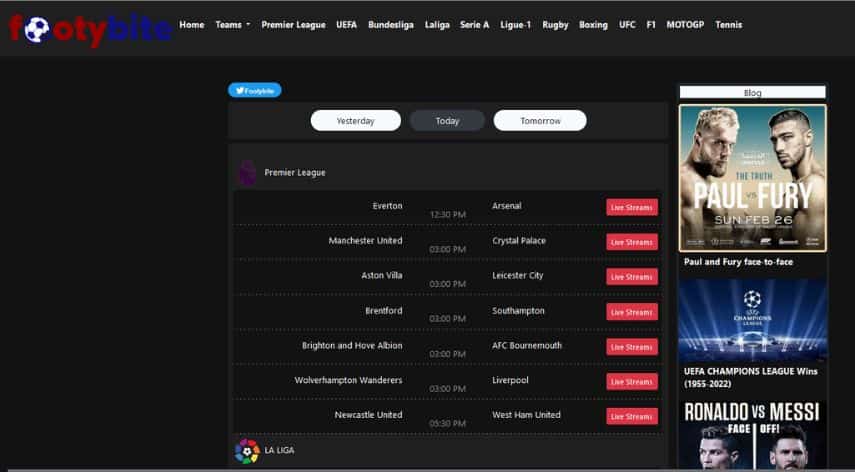Screen dimensions: 855x472
Task: Go to the Boxing section
Action: 593,25
